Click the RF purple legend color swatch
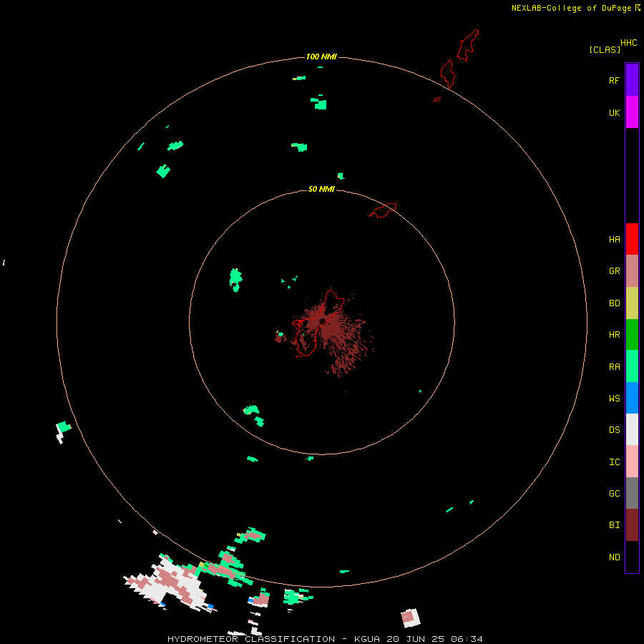The width and height of the screenshot is (644, 644). (x=632, y=80)
